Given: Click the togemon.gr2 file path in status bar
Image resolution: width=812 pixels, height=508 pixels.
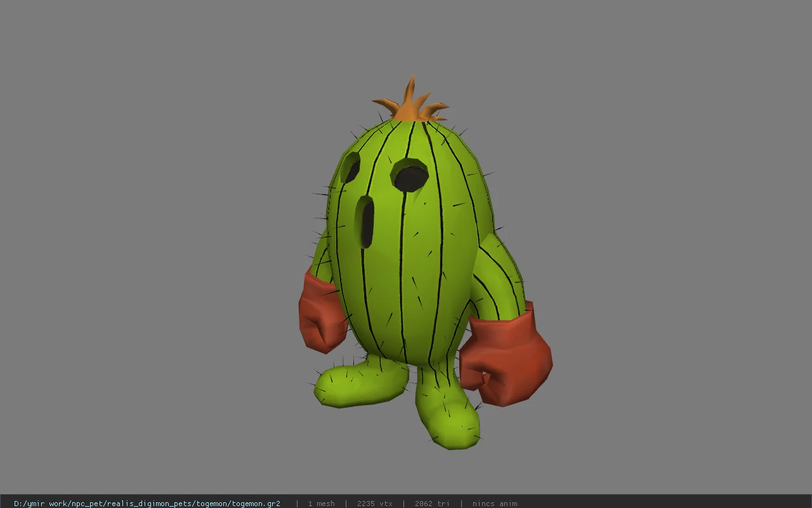Looking at the screenshot, I should [147, 504].
